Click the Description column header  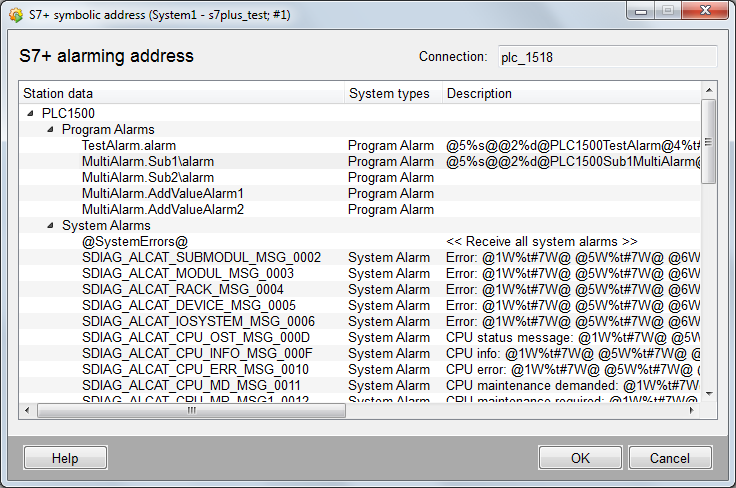(570, 93)
